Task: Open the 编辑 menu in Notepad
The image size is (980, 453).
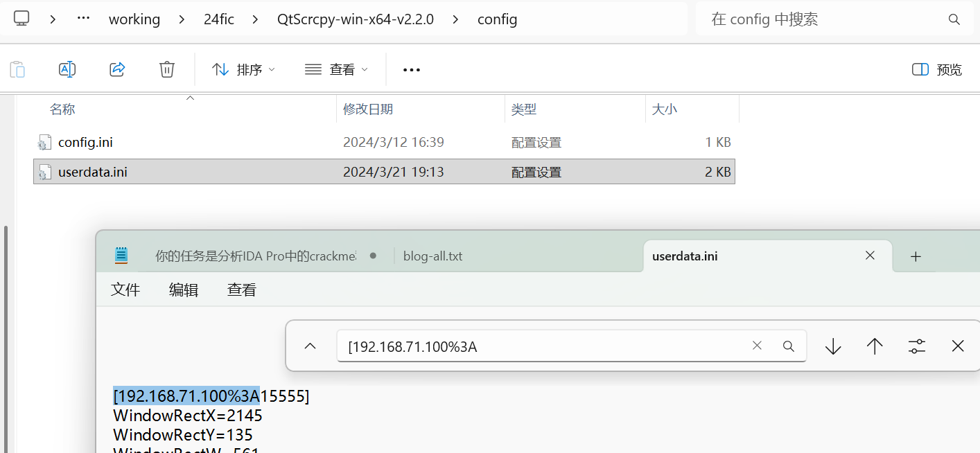Action: point(184,290)
